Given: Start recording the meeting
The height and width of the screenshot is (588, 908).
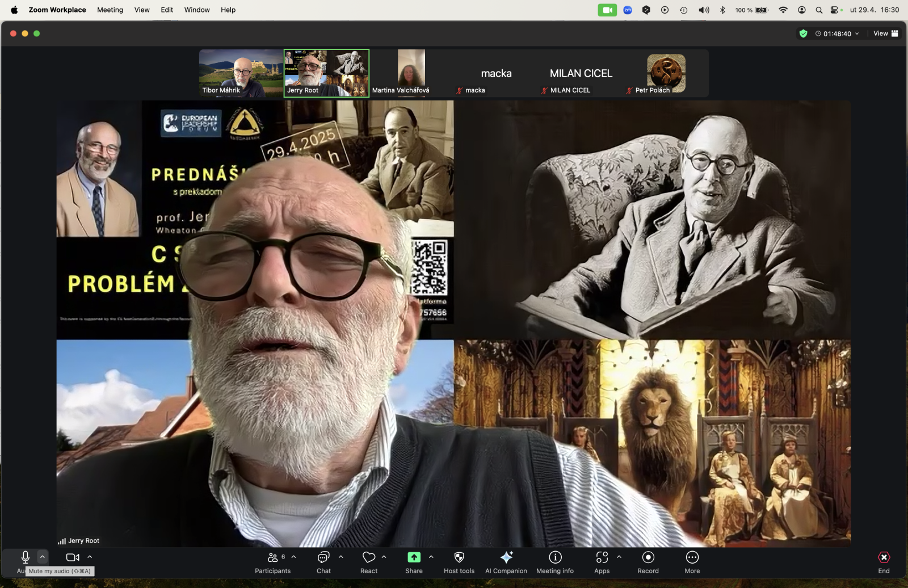Looking at the screenshot, I should (x=648, y=558).
